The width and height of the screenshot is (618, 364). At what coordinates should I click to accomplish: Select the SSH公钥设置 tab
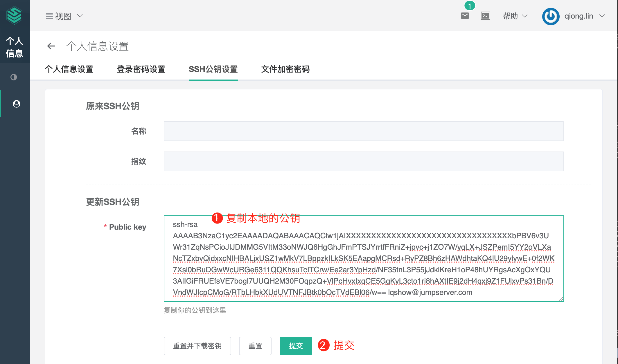pyautogui.click(x=213, y=69)
